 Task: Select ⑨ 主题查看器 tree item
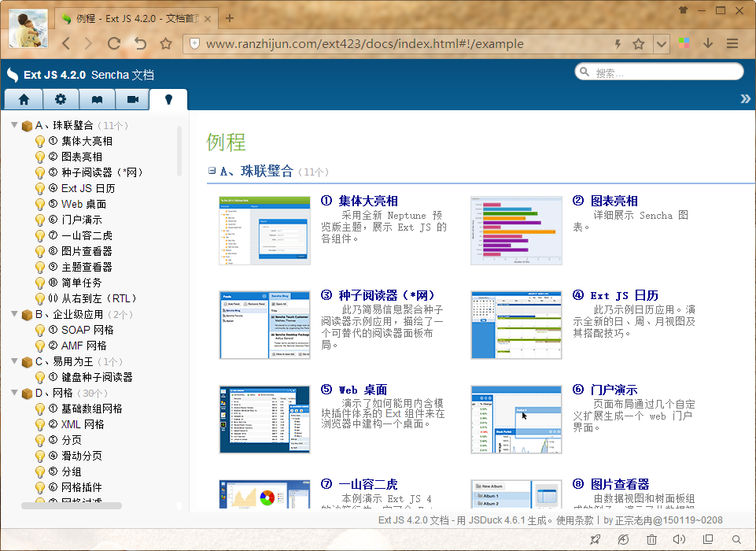80,267
